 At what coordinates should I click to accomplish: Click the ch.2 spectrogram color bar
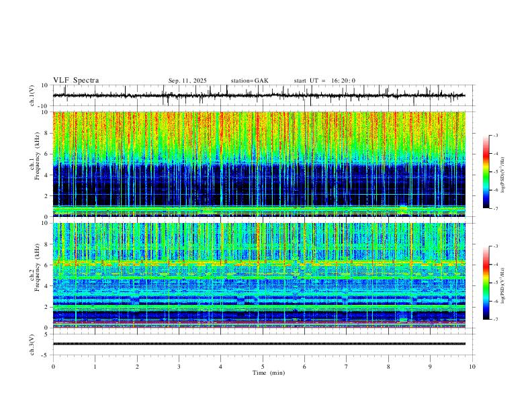(x=486, y=283)
